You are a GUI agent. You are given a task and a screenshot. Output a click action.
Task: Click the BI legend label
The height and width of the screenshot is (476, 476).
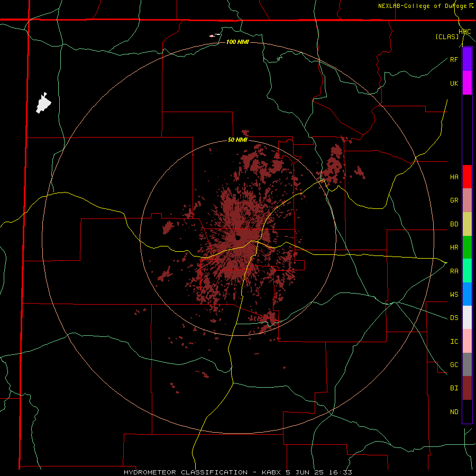(454, 388)
